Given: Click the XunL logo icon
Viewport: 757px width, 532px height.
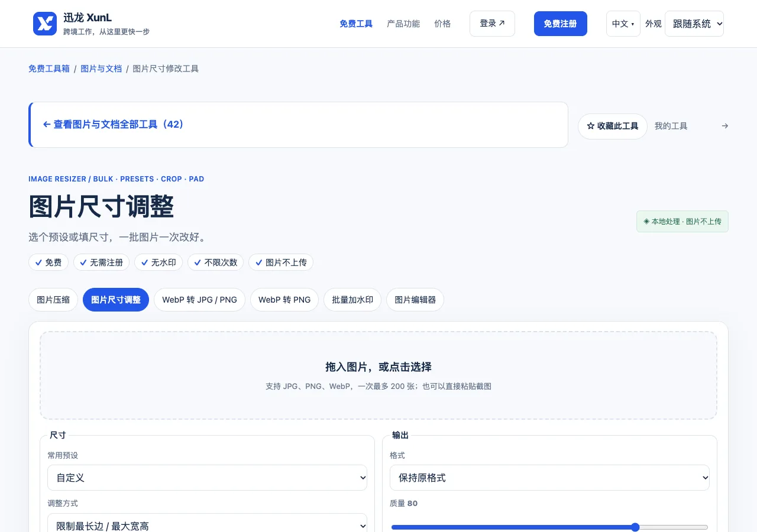Looking at the screenshot, I should [45, 24].
